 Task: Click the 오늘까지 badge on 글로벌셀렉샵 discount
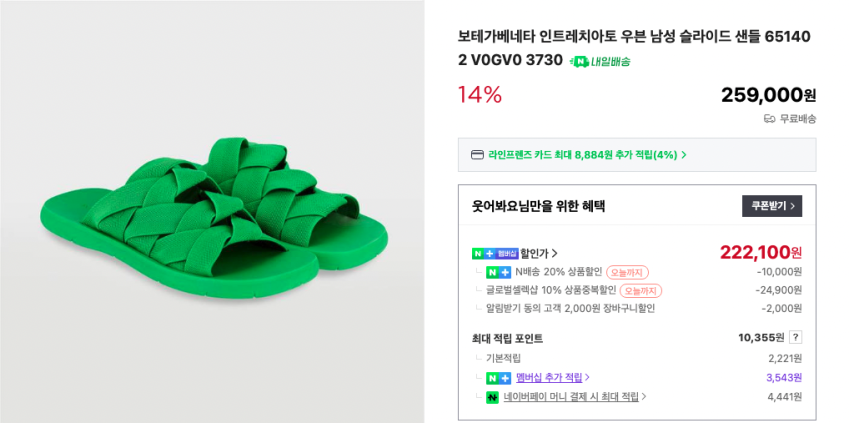pos(640,290)
